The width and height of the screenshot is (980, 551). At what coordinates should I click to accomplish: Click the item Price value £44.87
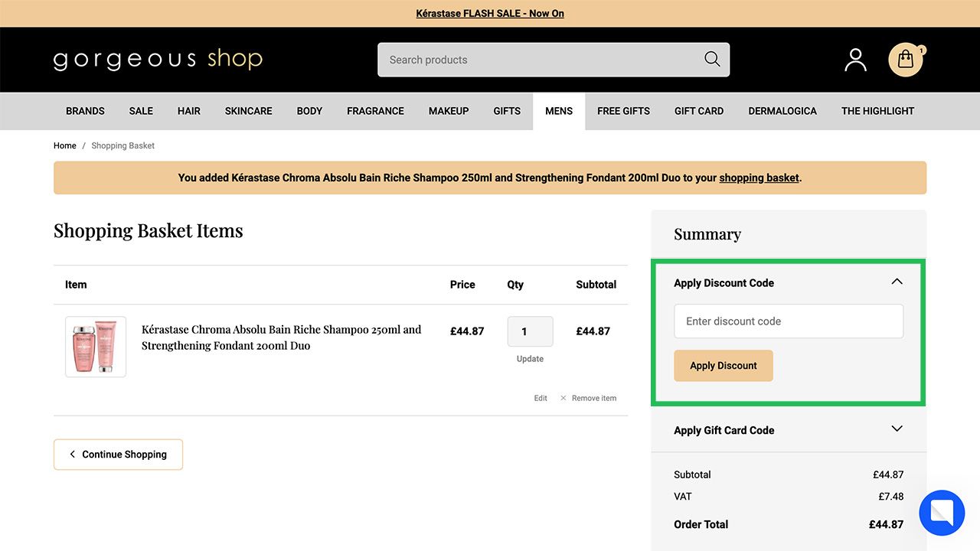tap(467, 331)
